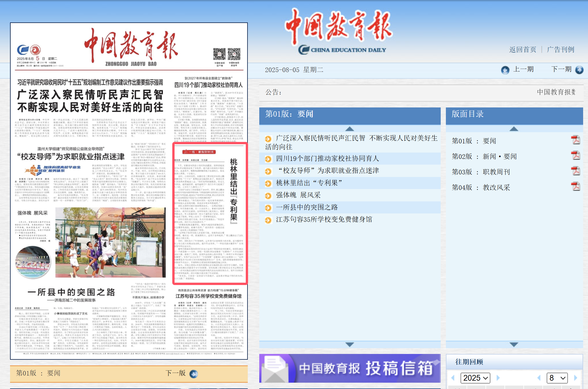Collapse the article list with the up triangle

coord(349,128)
